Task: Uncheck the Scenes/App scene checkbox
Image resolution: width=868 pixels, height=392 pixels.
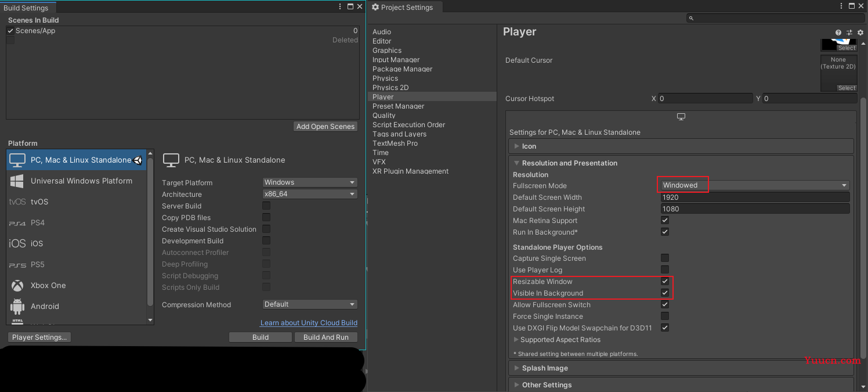Action: click(x=10, y=31)
